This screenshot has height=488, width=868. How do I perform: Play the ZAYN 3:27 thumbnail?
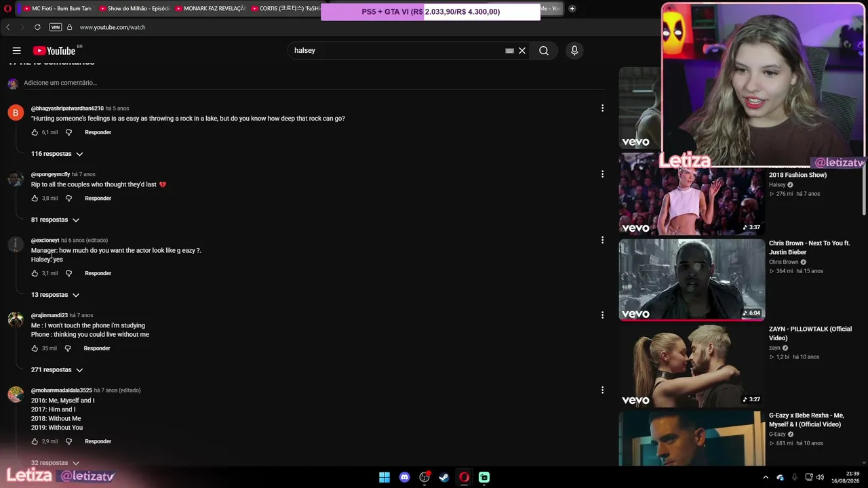(x=692, y=366)
